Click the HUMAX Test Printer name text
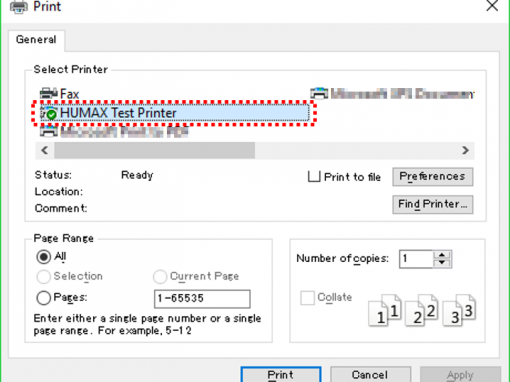Viewport: 510px width, 382px height. tap(118, 113)
